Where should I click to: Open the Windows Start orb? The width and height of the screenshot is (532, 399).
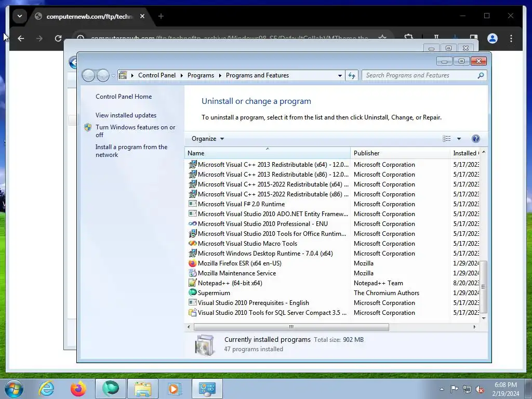pyautogui.click(x=14, y=389)
